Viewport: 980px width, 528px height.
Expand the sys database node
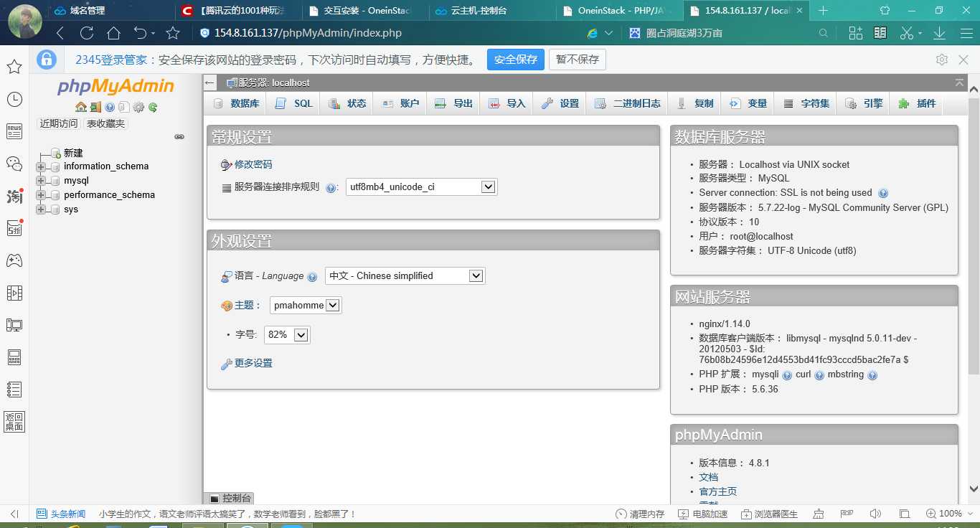click(41, 209)
